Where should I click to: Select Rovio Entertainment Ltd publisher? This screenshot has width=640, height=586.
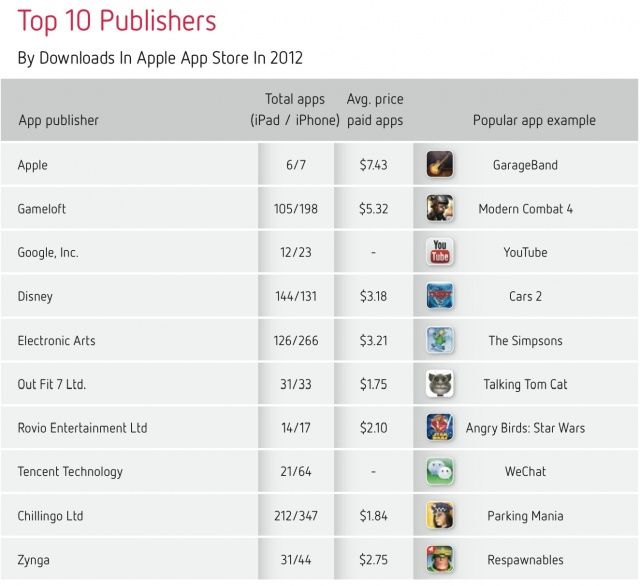(82, 428)
